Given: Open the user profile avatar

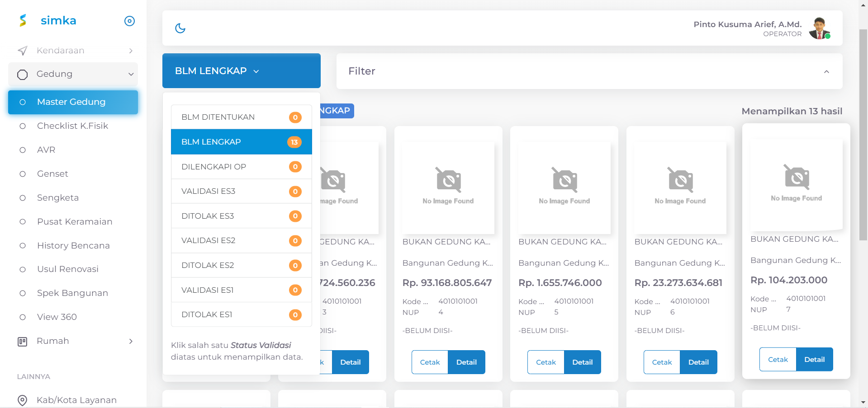Looking at the screenshot, I should click(x=819, y=28).
